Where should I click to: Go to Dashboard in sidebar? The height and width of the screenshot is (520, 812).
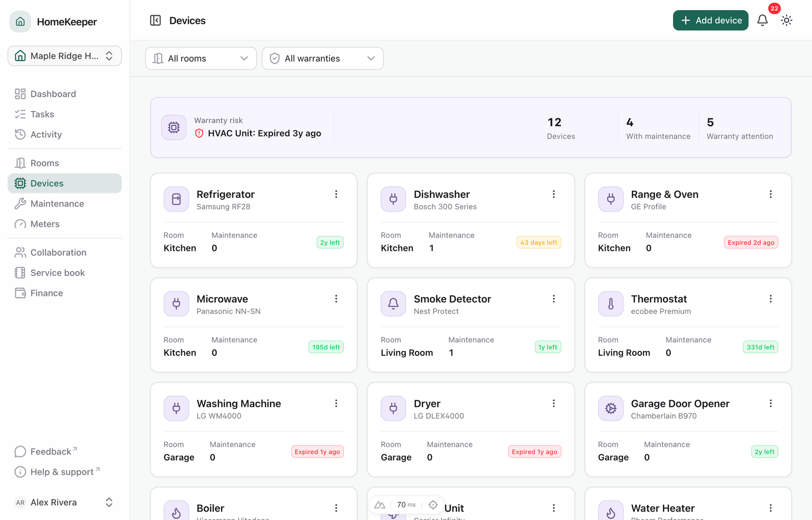pyautogui.click(x=64, y=94)
